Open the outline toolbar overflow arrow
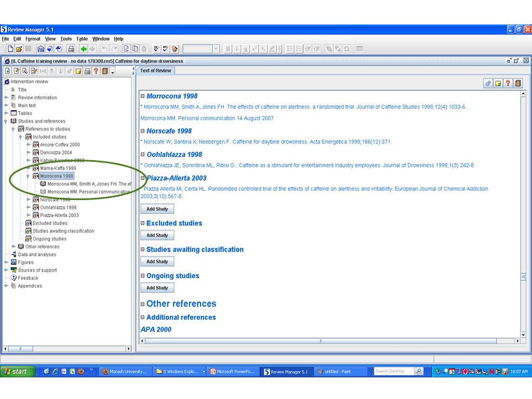Screen dimensions: 532x399 pos(112,71)
